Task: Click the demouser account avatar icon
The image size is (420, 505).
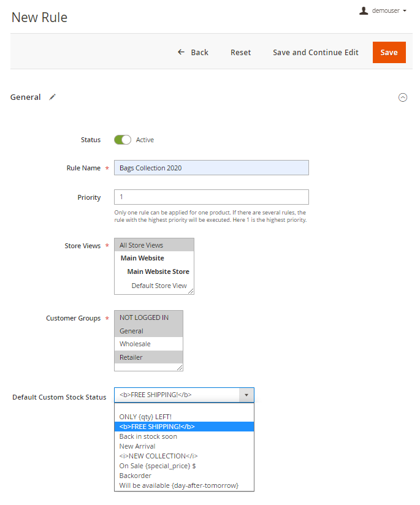Action: pyautogui.click(x=364, y=10)
